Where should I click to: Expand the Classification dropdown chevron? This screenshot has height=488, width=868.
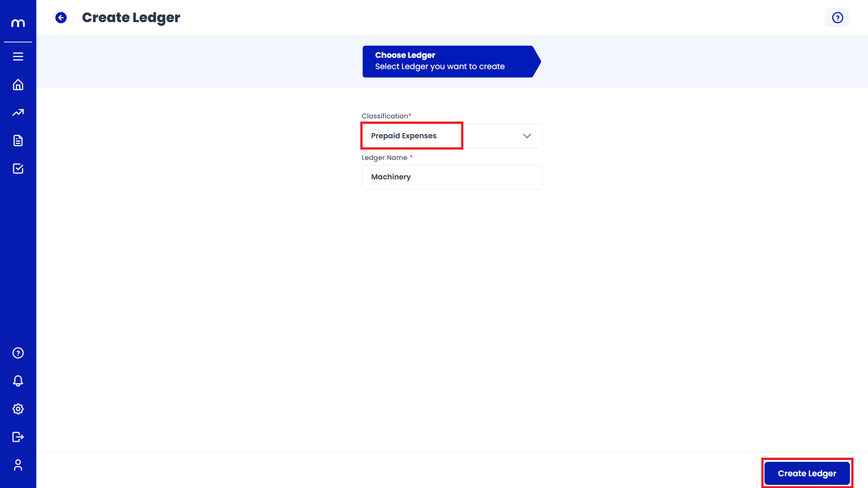[x=527, y=136]
